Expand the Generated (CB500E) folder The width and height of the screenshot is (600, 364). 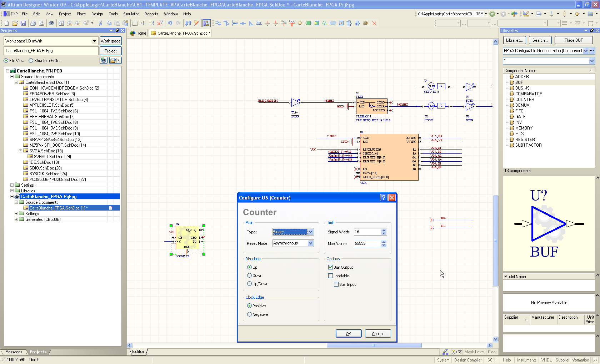[x=16, y=219]
